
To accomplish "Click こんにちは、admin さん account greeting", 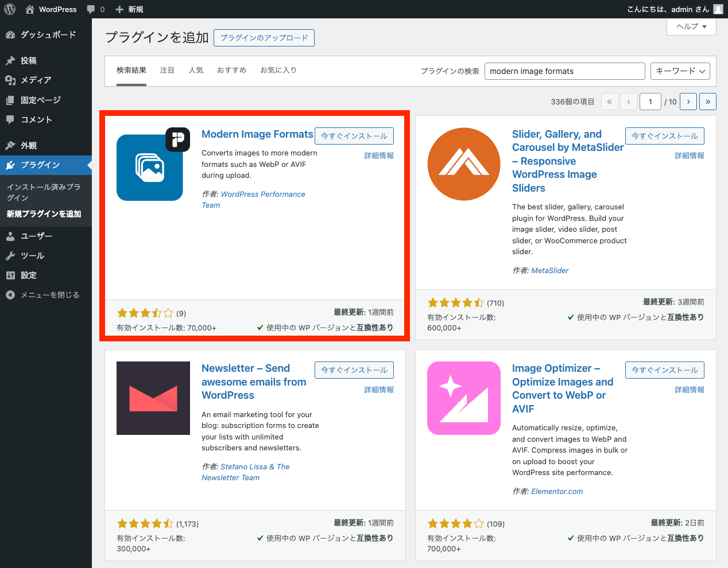I will pyautogui.click(x=668, y=9).
